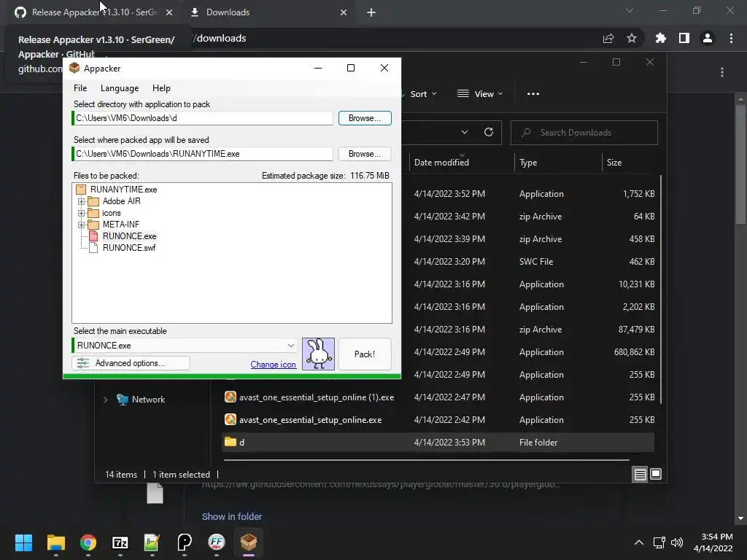Expand the icons folder node
This screenshot has height=560, width=747.
[82, 213]
